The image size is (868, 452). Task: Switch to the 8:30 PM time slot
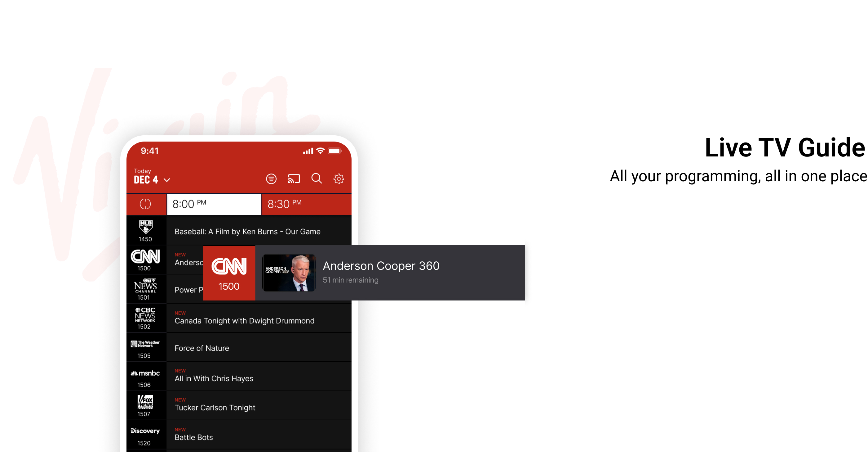306,204
